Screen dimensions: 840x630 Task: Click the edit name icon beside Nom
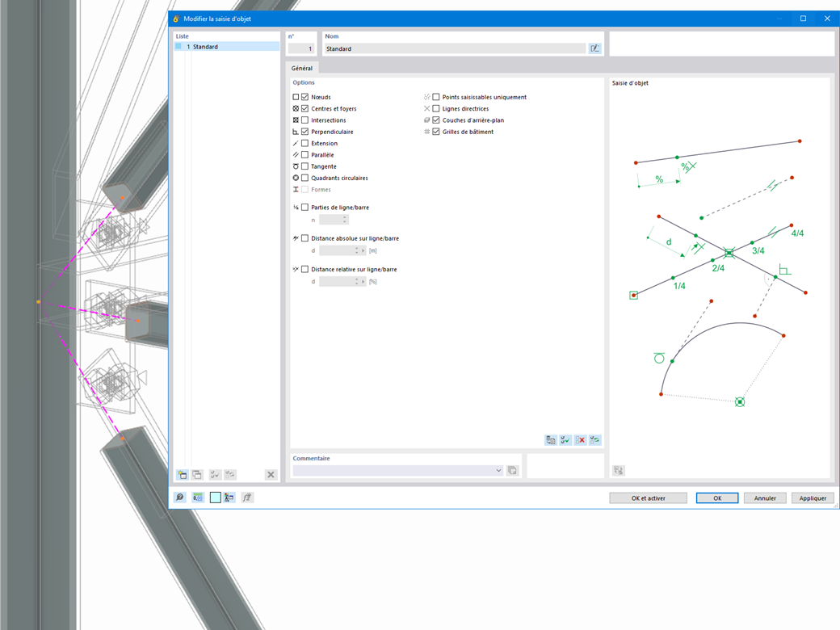tap(594, 48)
